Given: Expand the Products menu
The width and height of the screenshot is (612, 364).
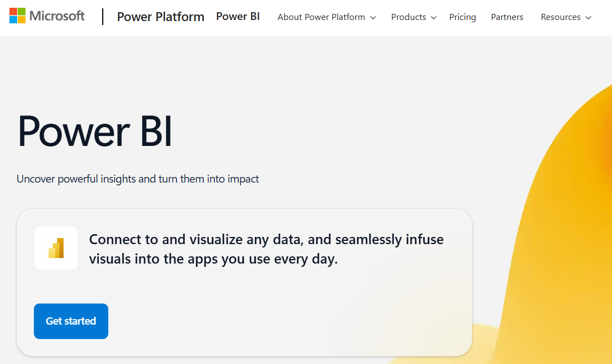Looking at the screenshot, I should (409, 17).
